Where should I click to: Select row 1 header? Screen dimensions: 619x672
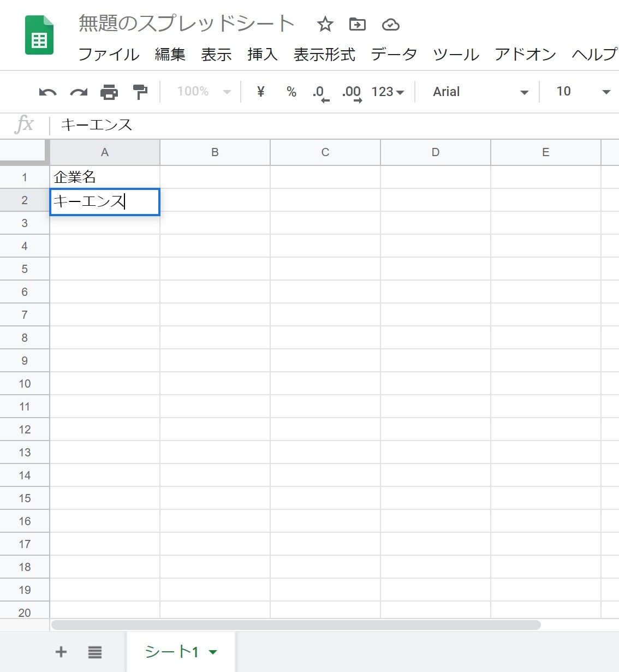click(x=25, y=177)
